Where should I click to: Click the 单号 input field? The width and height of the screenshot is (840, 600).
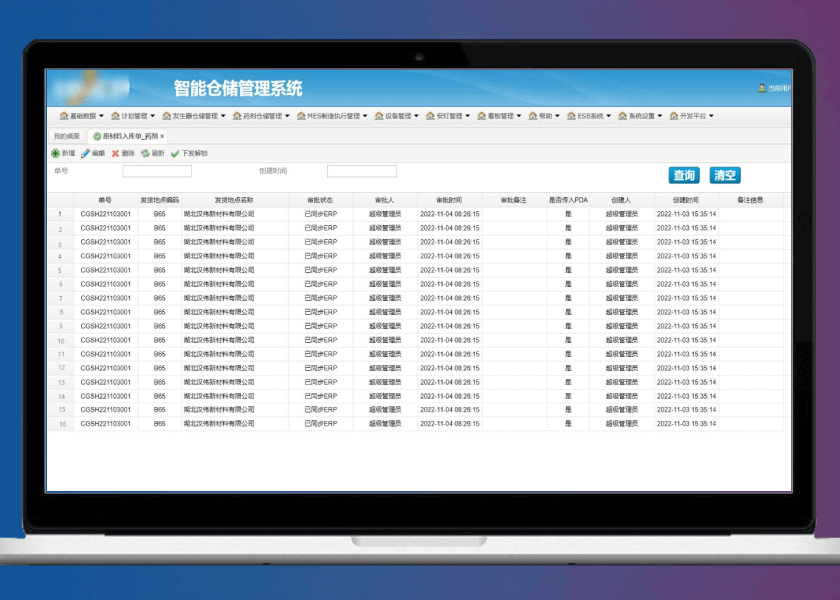click(157, 172)
